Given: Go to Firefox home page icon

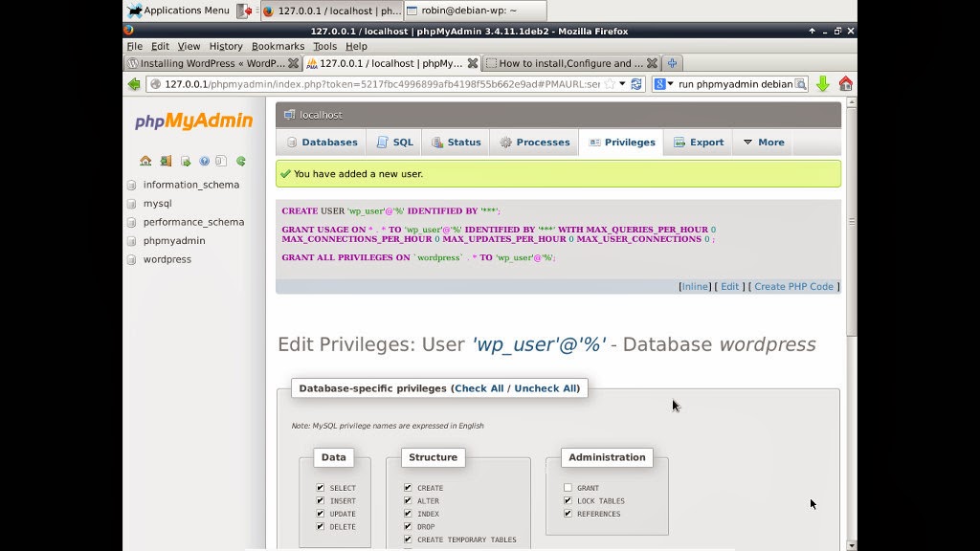Looking at the screenshot, I should tap(846, 84).
